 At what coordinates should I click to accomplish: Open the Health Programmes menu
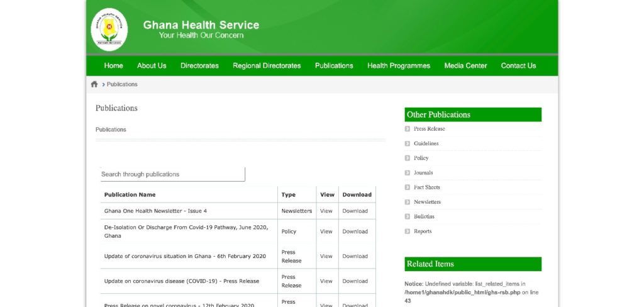pos(399,65)
